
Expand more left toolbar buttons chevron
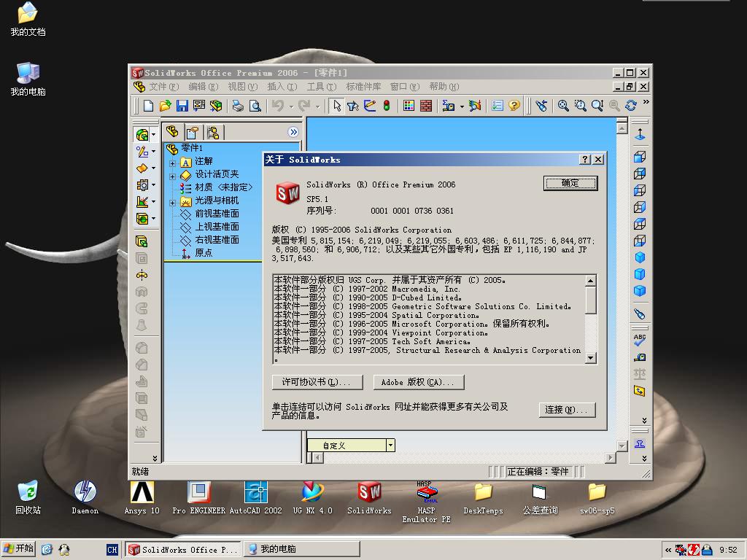coord(155,458)
